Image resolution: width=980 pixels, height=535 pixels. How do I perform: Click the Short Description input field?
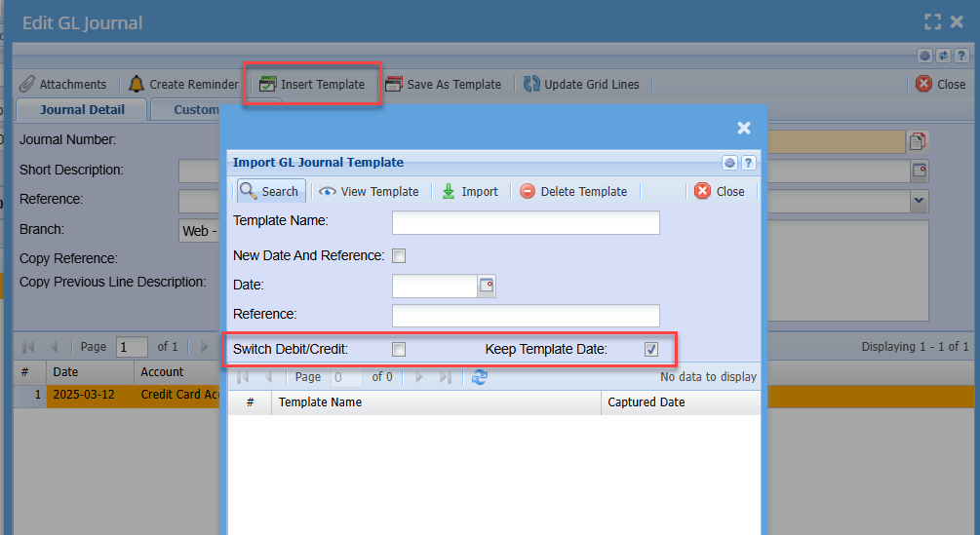tap(199, 172)
